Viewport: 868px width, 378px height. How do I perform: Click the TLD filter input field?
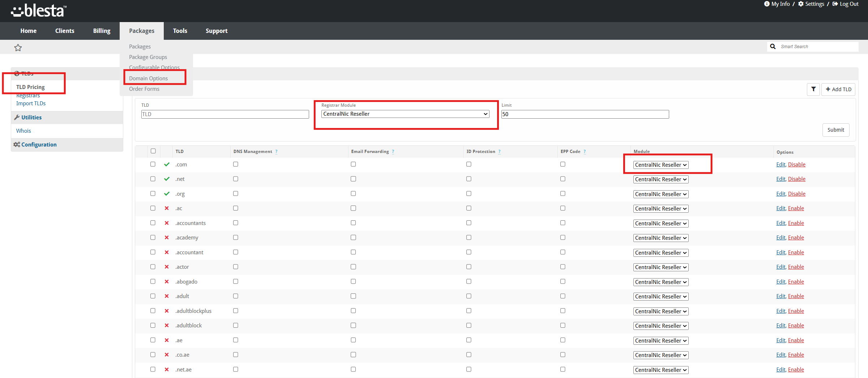[225, 114]
